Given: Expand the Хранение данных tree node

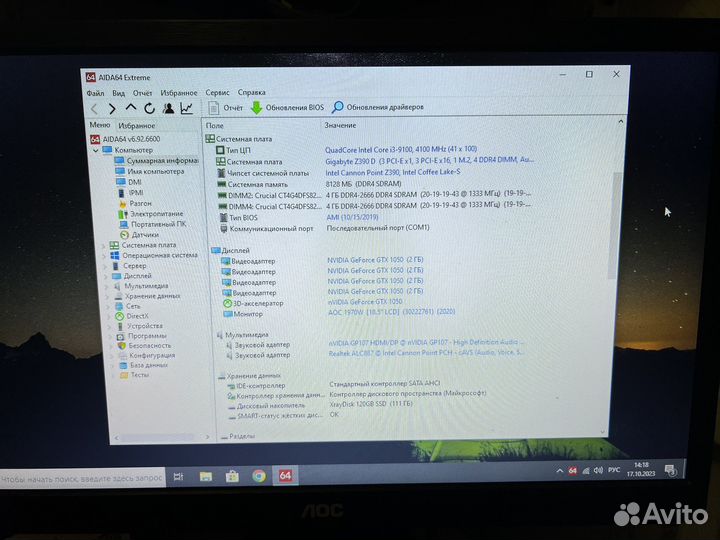Looking at the screenshot, I should (108, 297).
